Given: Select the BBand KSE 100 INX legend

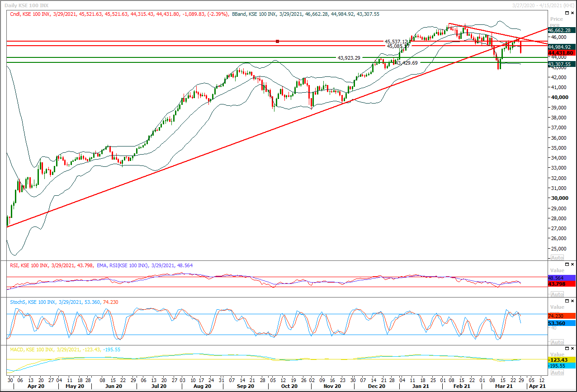Looking at the screenshot, I should point(305,14).
